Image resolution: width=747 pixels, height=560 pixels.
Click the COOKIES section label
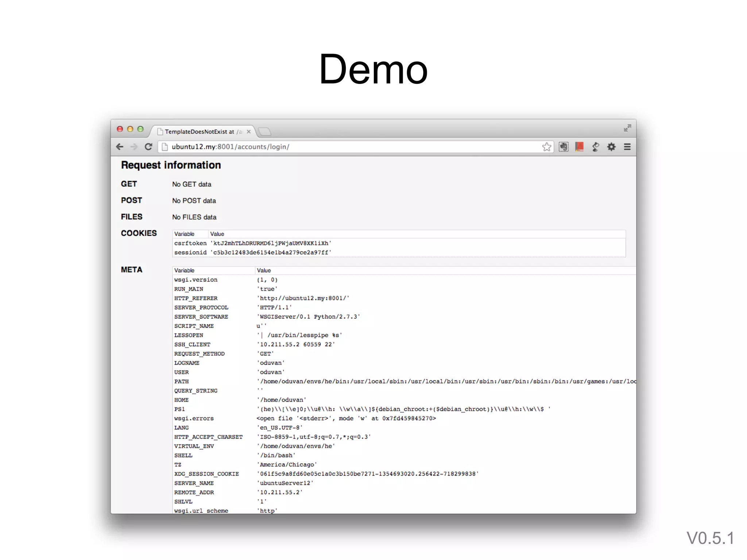click(139, 233)
